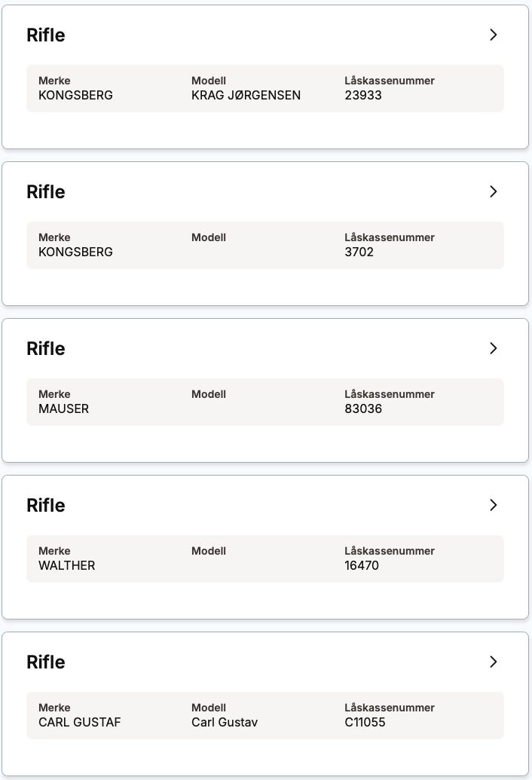Select the MAUSER brand text

(63, 409)
